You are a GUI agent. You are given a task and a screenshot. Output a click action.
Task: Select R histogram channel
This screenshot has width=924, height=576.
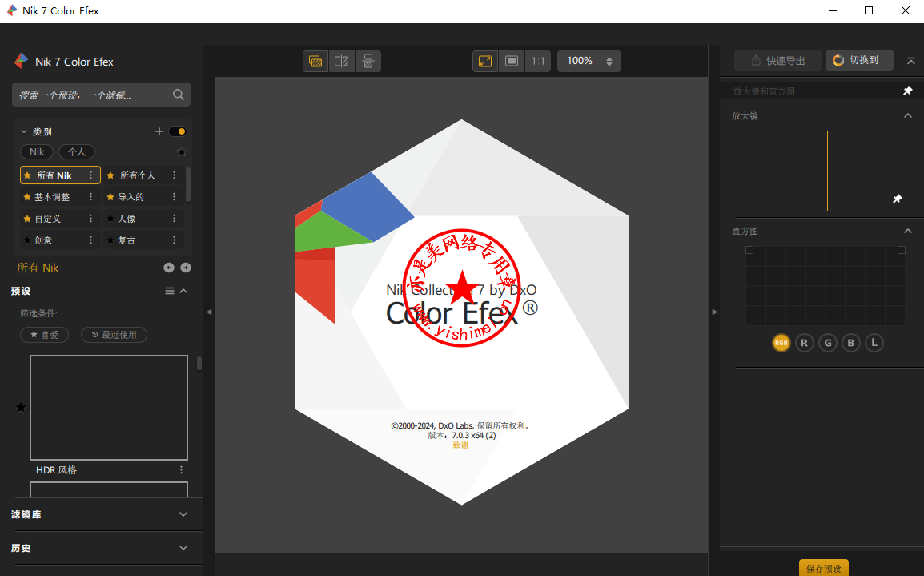(x=805, y=343)
